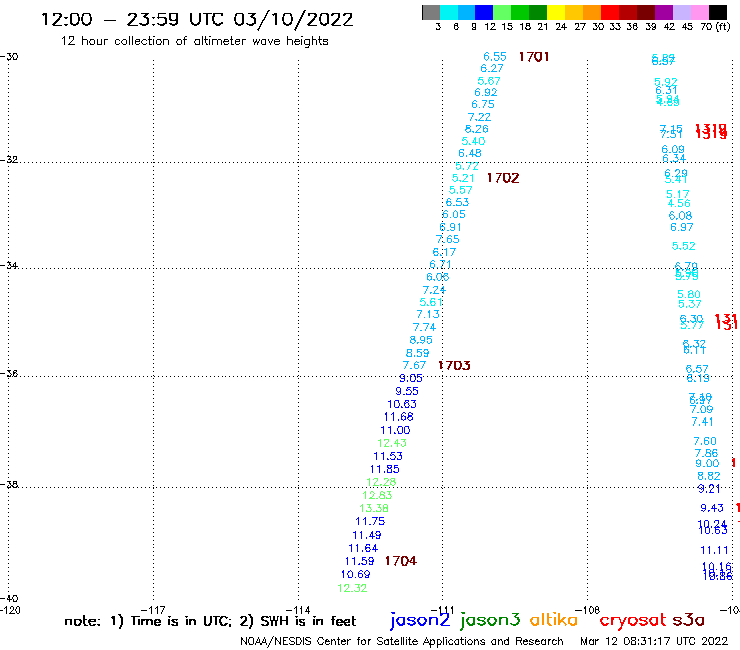This screenshot has height=650, width=740.
Task: Click the wave height value 6.27
Action: (492, 68)
